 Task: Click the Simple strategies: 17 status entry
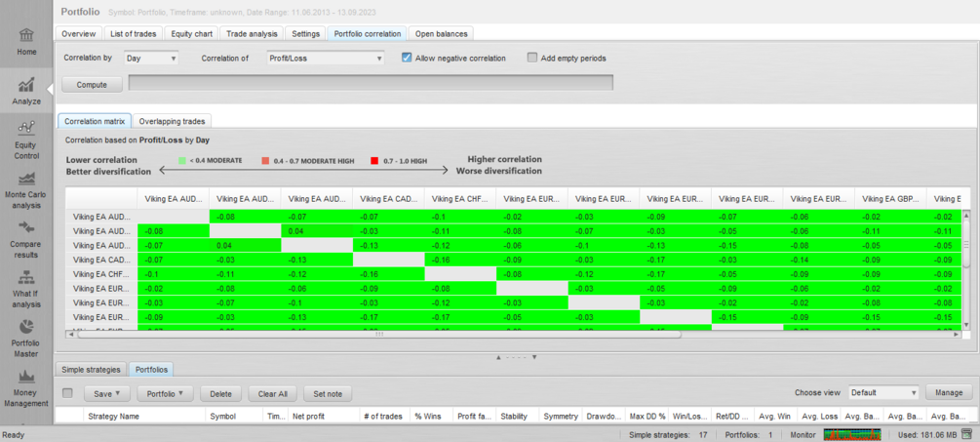pyautogui.click(x=668, y=434)
